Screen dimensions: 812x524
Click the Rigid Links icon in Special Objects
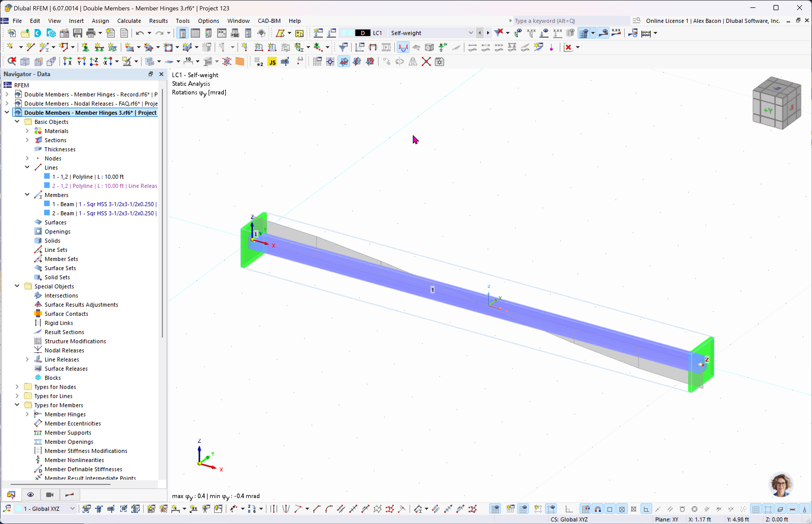(38, 323)
